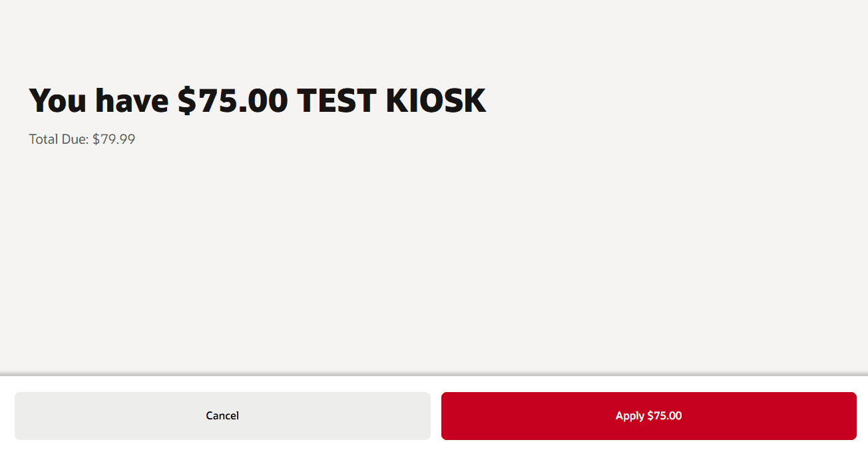Screen dimensions: 868x452
Task: Click the You have $75.00 TEST KIOSK heading
Action: tap(257, 100)
